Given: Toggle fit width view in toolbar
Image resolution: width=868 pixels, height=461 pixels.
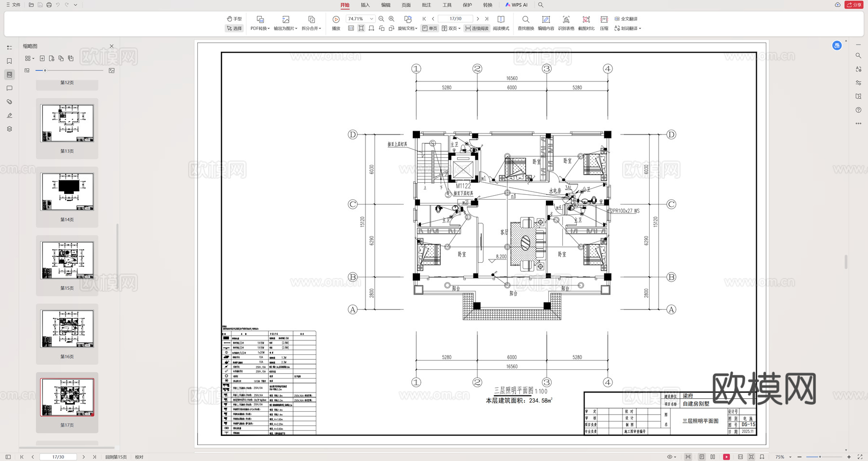Looking at the screenshot, I should [371, 28].
